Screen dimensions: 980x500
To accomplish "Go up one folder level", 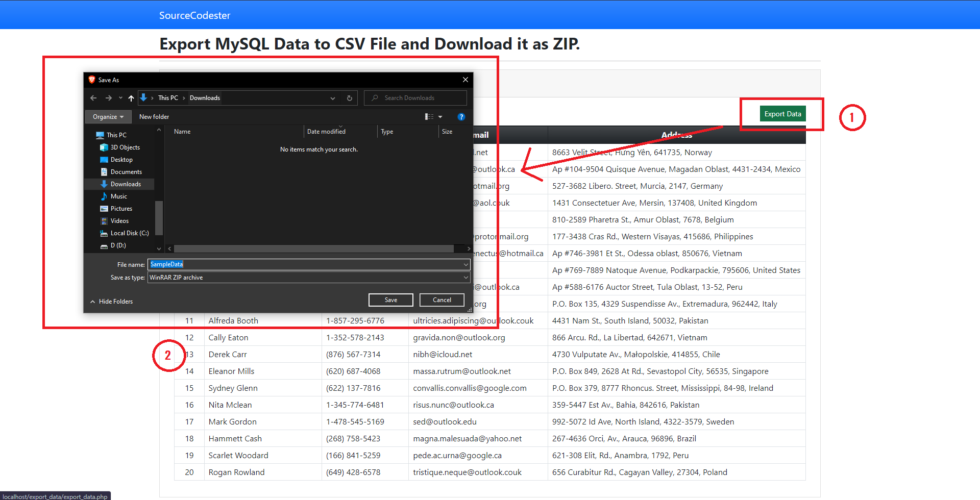I will [x=131, y=98].
